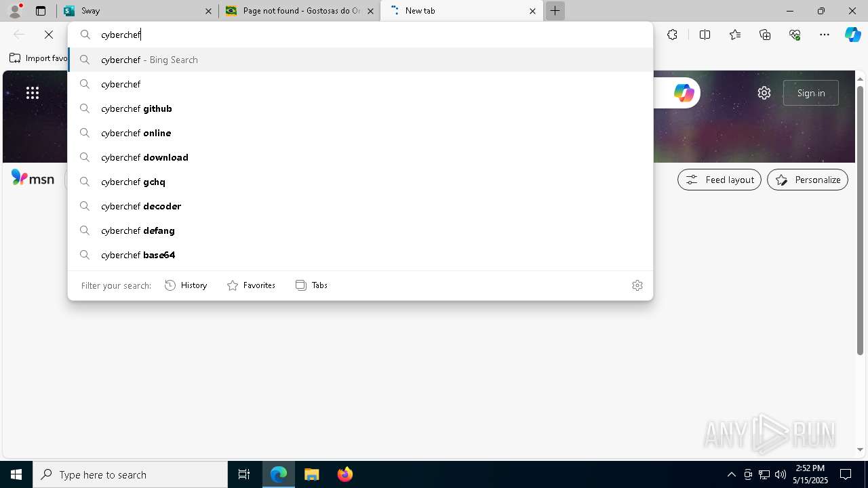The image size is (868, 488).
Task: Toggle Split screen icon
Action: pos(705,35)
